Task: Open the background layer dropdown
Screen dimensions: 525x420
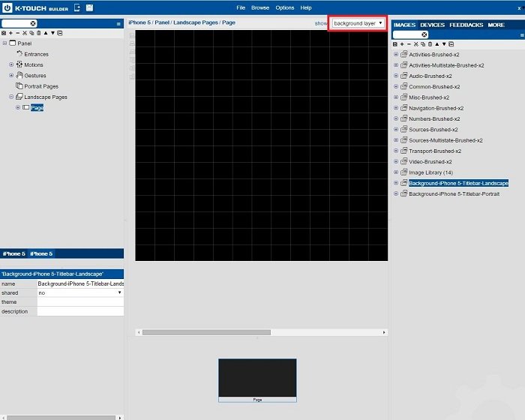Action: click(x=358, y=23)
